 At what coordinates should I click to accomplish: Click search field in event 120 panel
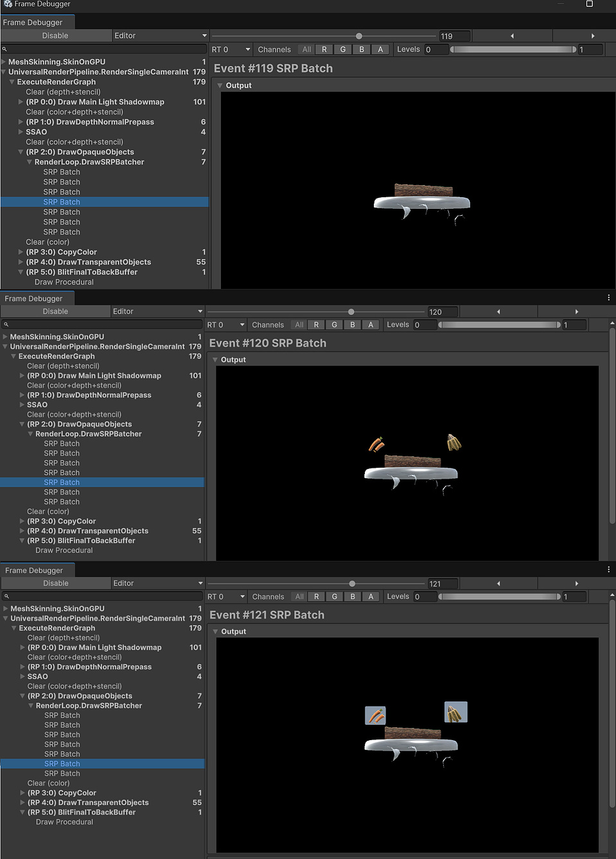(103, 324)
